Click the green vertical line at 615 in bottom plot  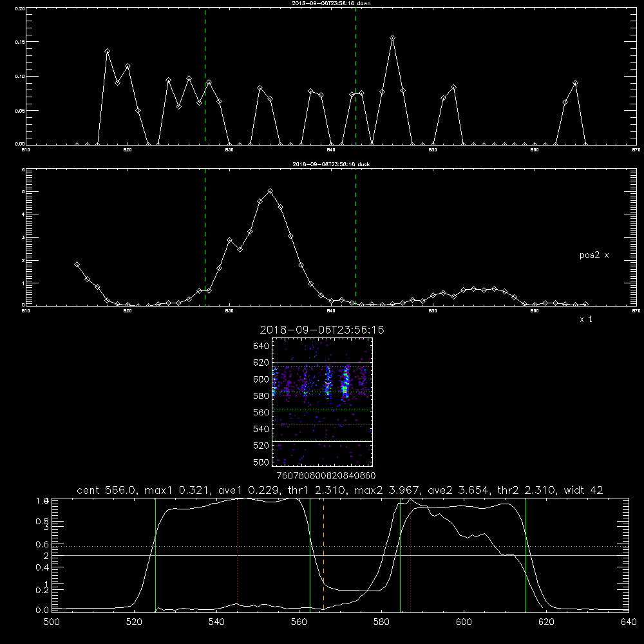(x=526, y=554)
